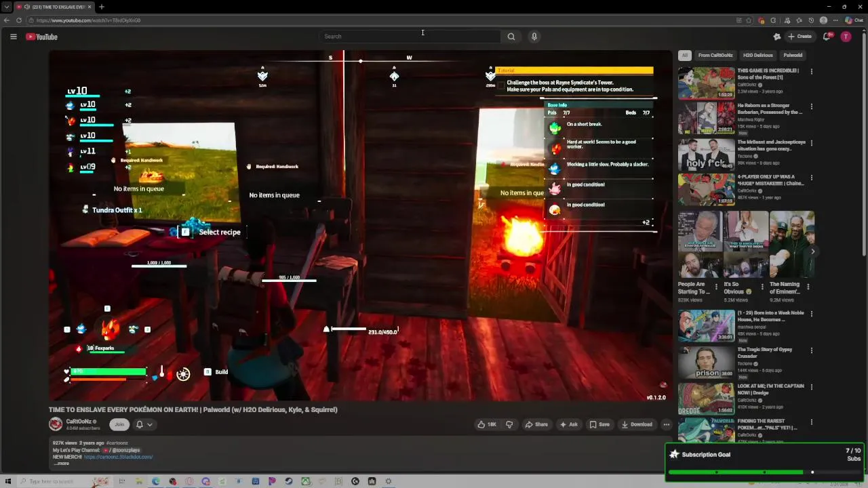The width and height of the screenshot is (868, 488).
Task: Open options menu for It's So Obvious short
Action: pos(762,286)
